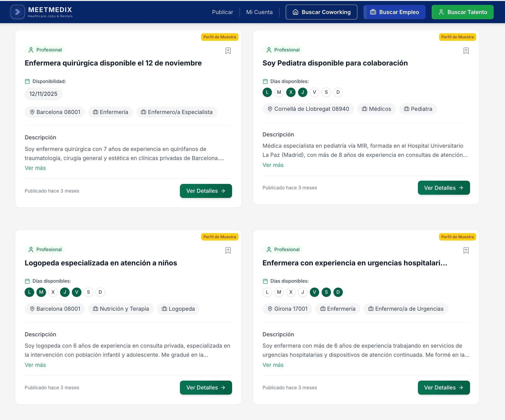Toggle the X day on Logopeda availability

coord(53,292)
